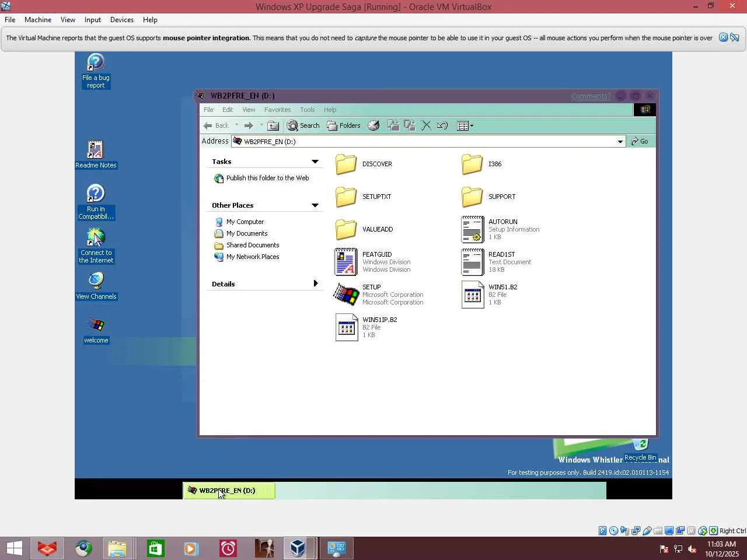Open the Search pane
Viewport: 747px width, 560px height.
tap(303, 125)
